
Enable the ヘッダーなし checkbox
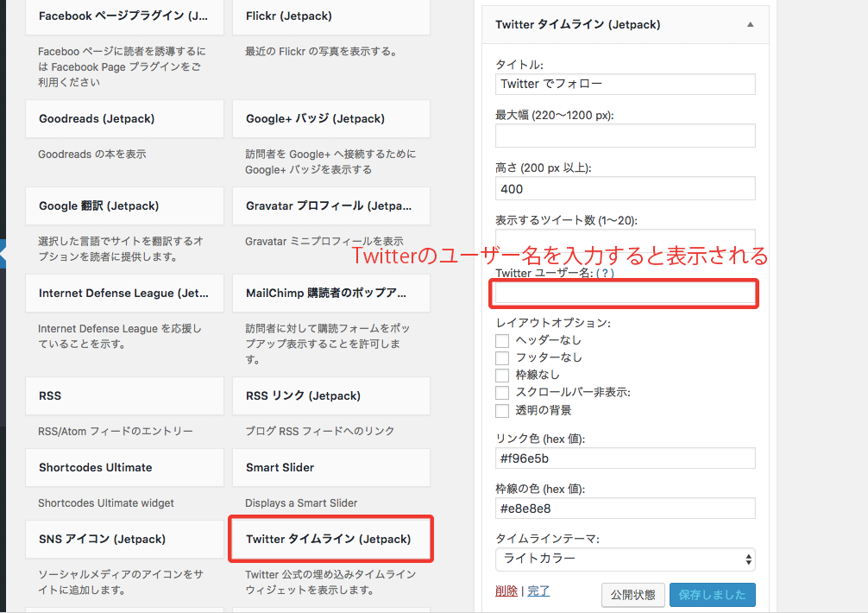tap(502, 340)
